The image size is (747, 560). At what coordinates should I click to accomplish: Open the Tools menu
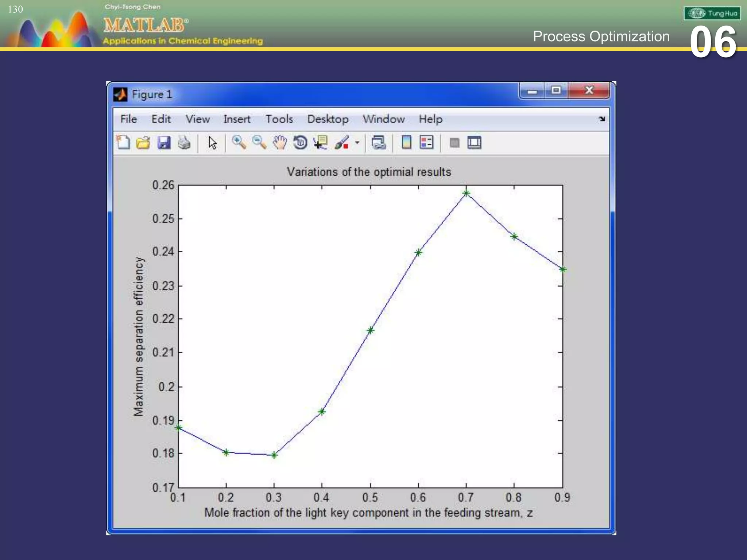279,119
